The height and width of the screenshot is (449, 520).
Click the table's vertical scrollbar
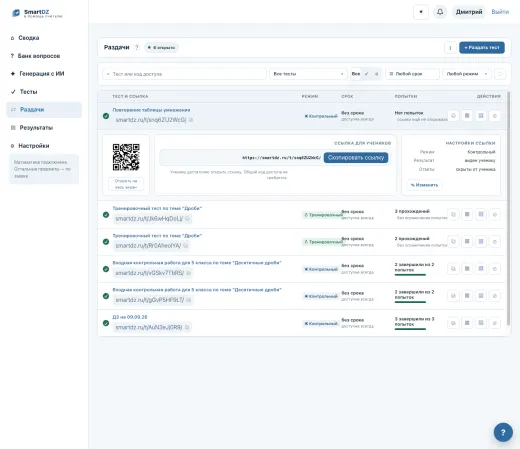pyautogui.click(x=508, y=208)
